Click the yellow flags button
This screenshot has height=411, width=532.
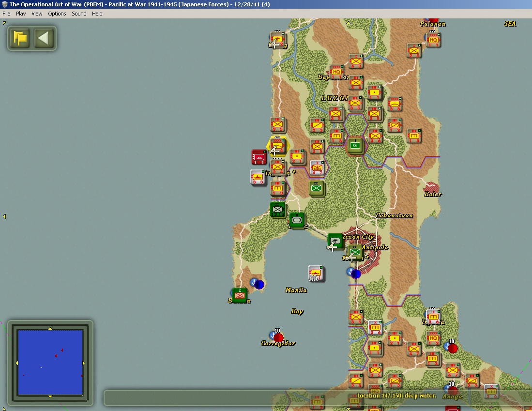click(x=20, y=38)
